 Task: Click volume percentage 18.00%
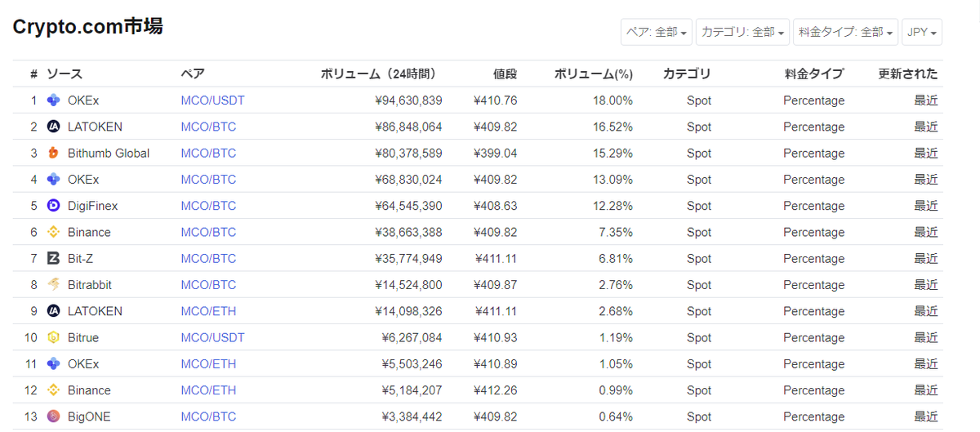(x=612, y=100)
